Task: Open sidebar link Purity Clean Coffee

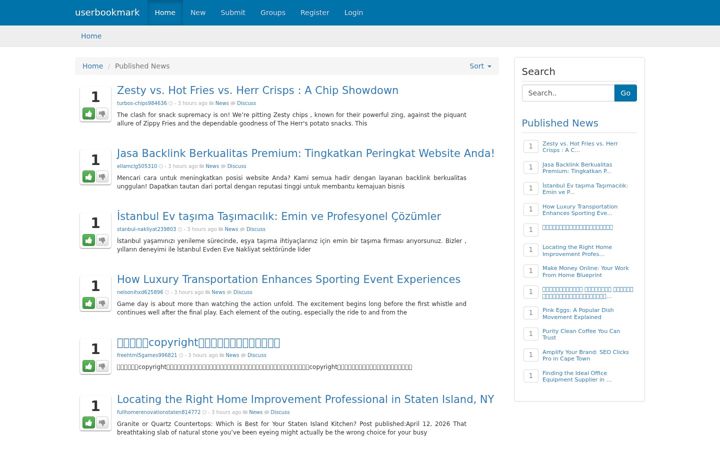Action: [581, 334]
